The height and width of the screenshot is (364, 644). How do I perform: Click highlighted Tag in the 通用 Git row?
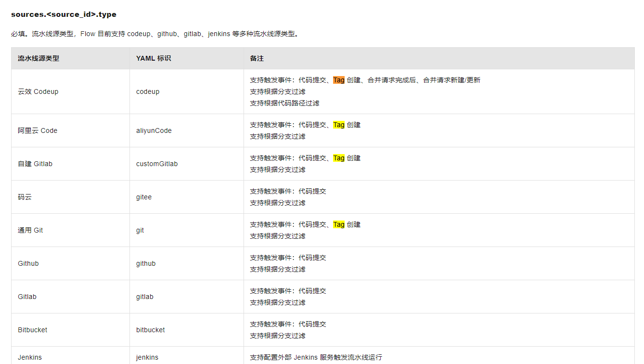[x=339, y=224]
